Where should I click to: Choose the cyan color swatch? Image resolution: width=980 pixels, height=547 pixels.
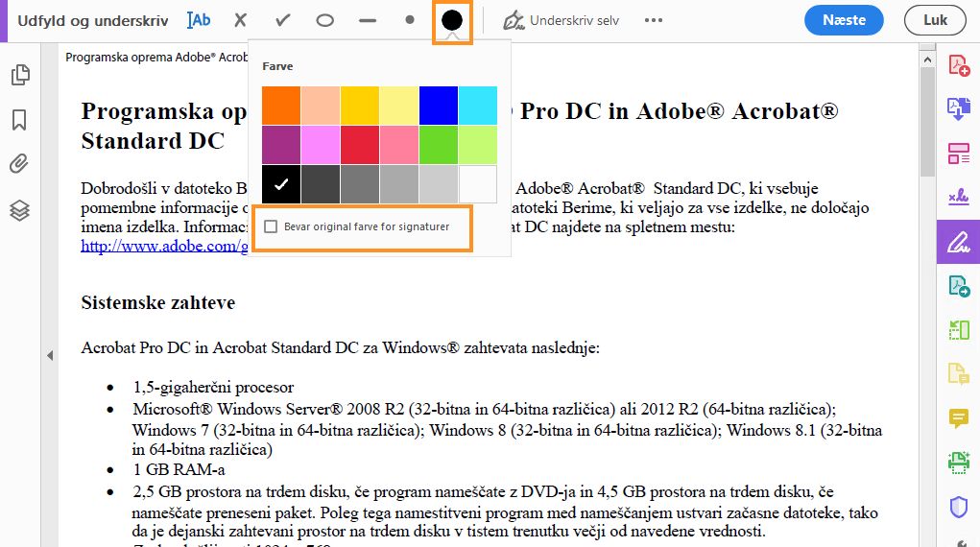pyautogui.click(x=478, y=106)
